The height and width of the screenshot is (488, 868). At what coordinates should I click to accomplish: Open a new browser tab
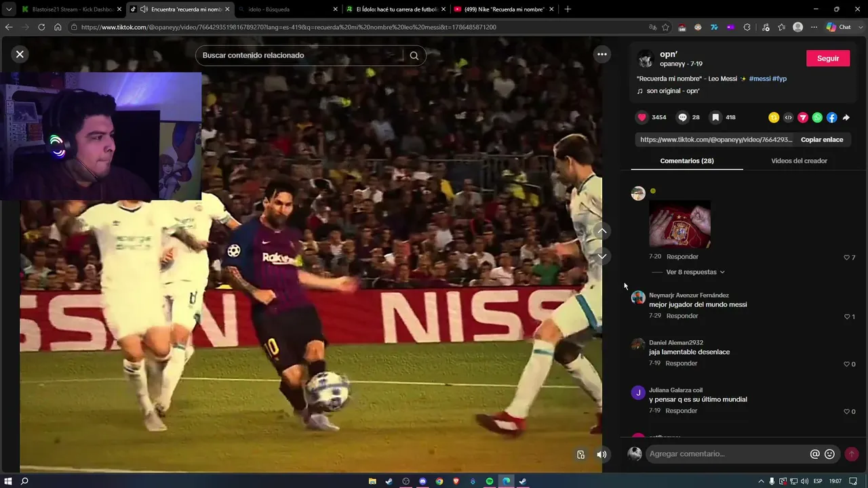568,9
